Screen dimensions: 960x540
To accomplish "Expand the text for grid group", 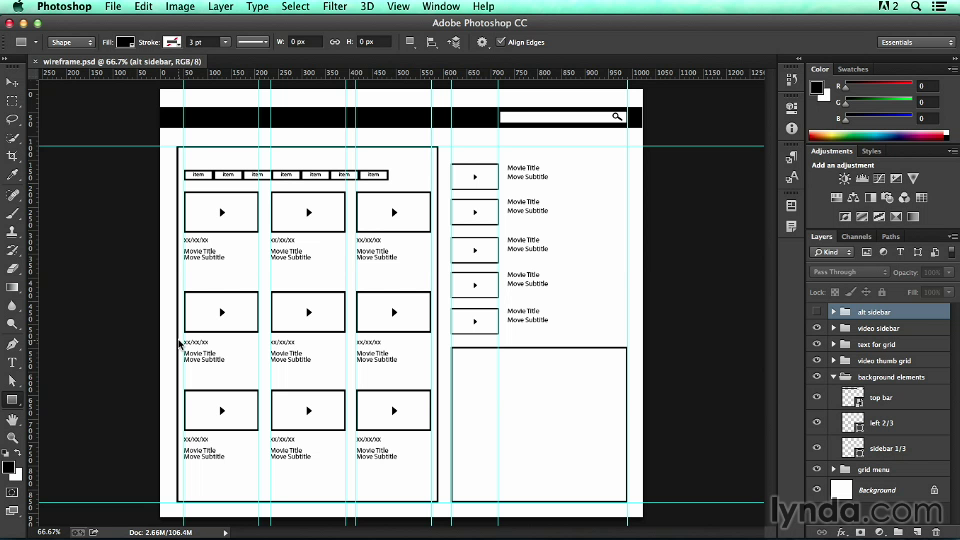I will [833, 344].
